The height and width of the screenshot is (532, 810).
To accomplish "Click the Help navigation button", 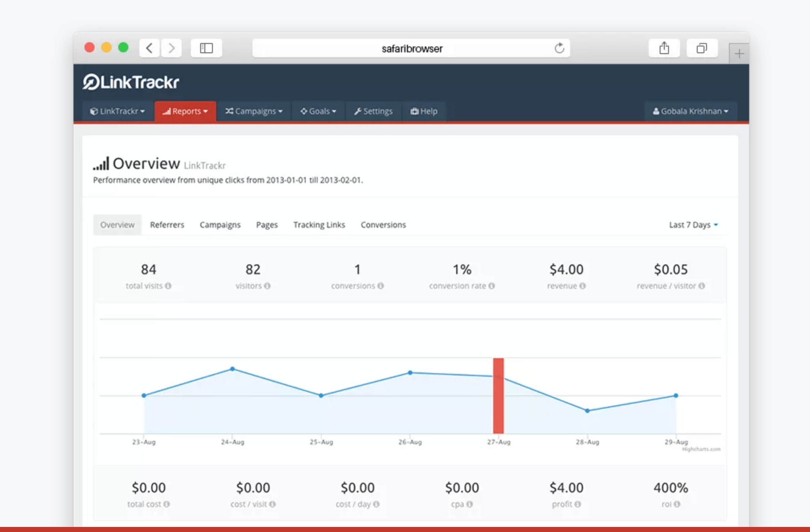I will (424, 111).
